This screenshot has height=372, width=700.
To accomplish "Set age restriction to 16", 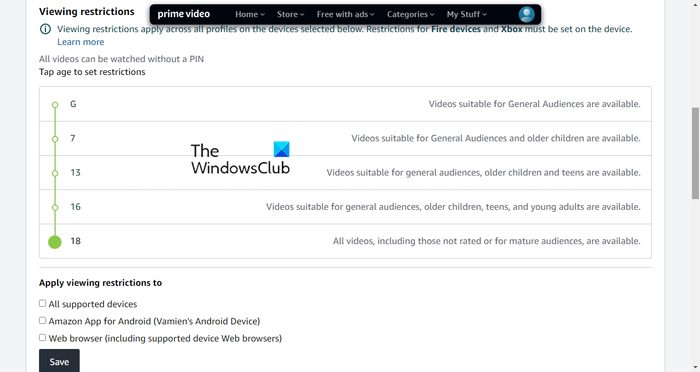I will point(55,208).
